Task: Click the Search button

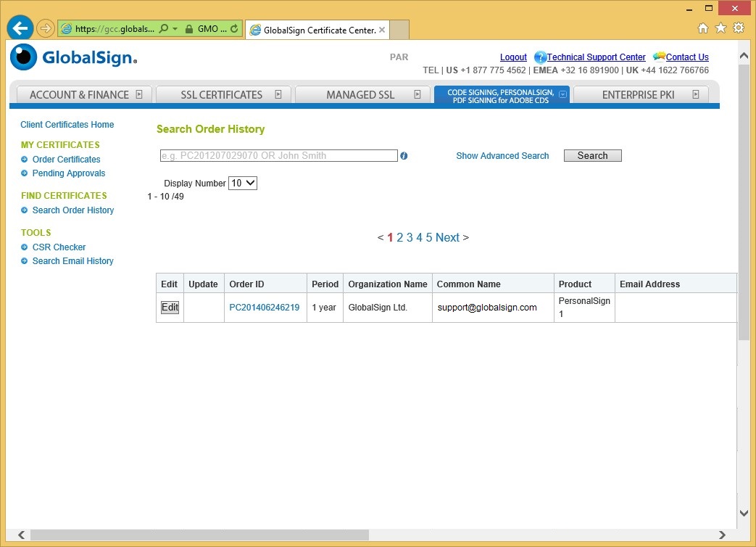Action: coord(593,156)
